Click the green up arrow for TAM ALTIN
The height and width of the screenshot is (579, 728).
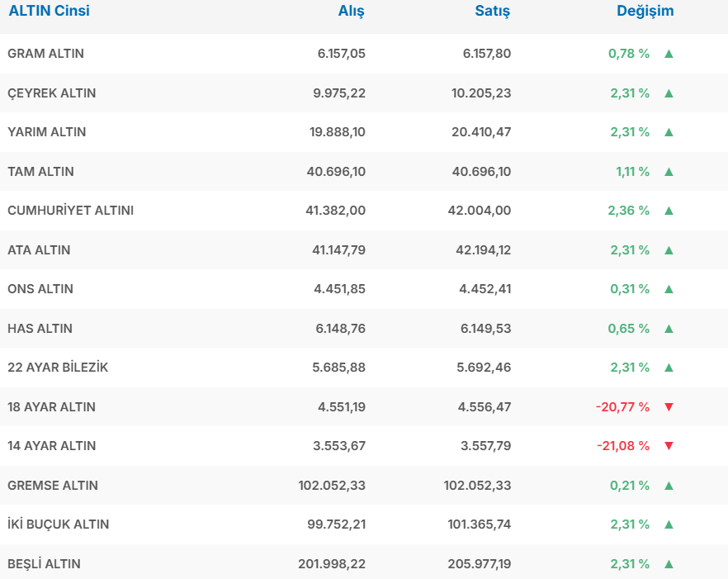(669, 172)
